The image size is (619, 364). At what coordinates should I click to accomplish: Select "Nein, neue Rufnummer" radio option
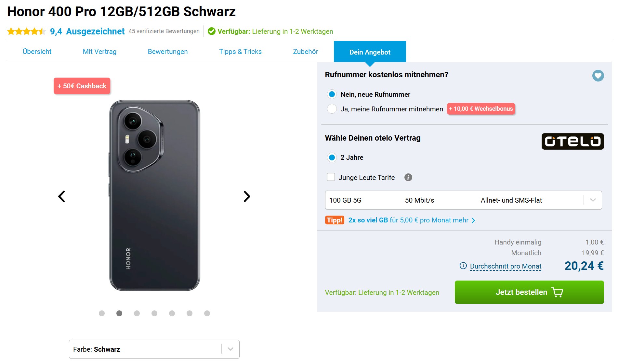tap(332, 94)
